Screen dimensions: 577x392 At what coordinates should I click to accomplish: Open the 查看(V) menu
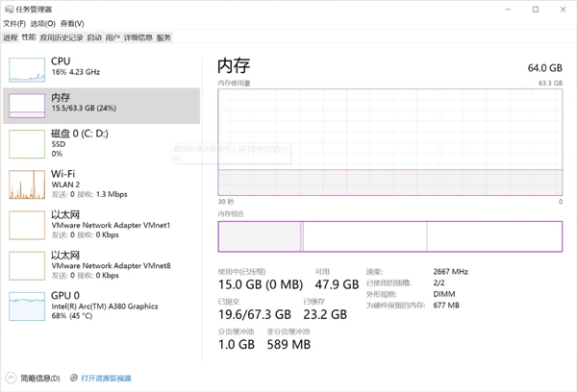pos(72,23)
